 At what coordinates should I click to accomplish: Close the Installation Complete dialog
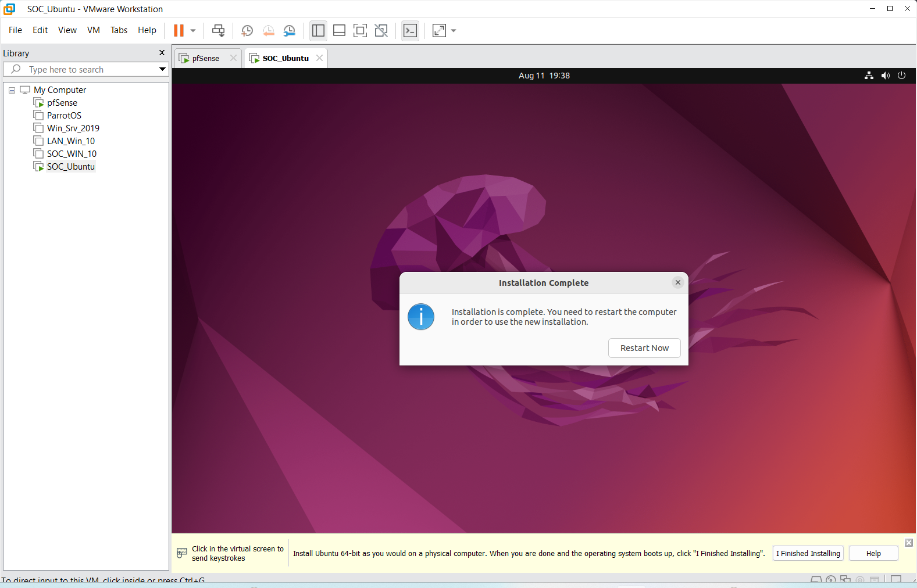tap(677, 282)
